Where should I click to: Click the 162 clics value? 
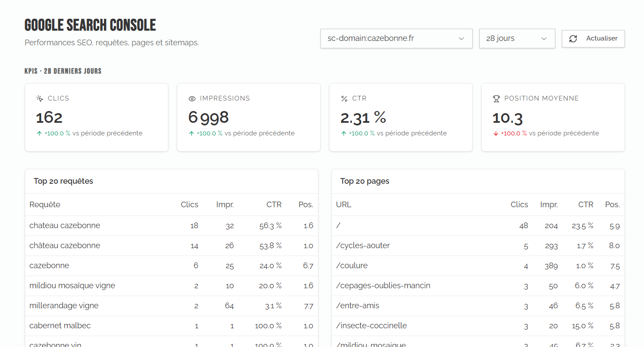click(49, 118)
